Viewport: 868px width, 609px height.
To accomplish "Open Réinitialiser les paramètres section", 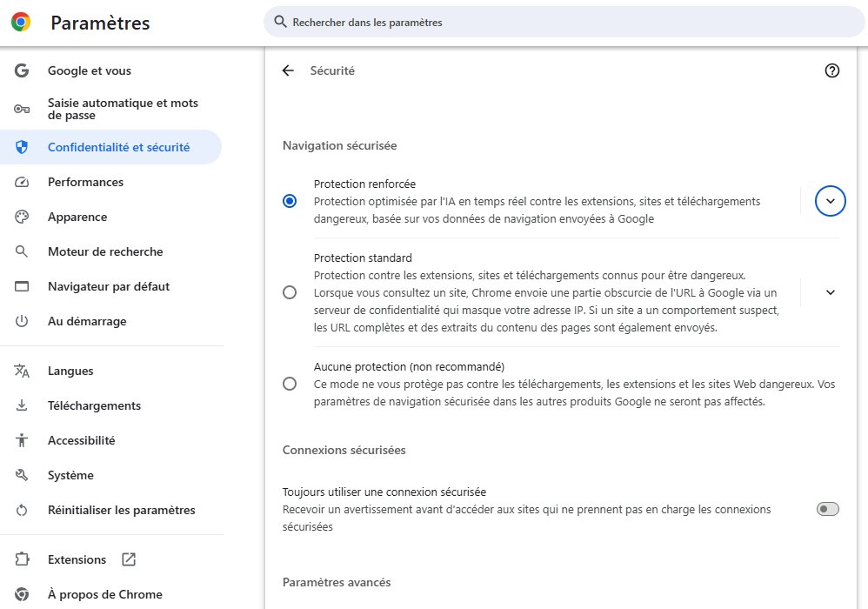I will pyautogui.click(x=121, y=510).
